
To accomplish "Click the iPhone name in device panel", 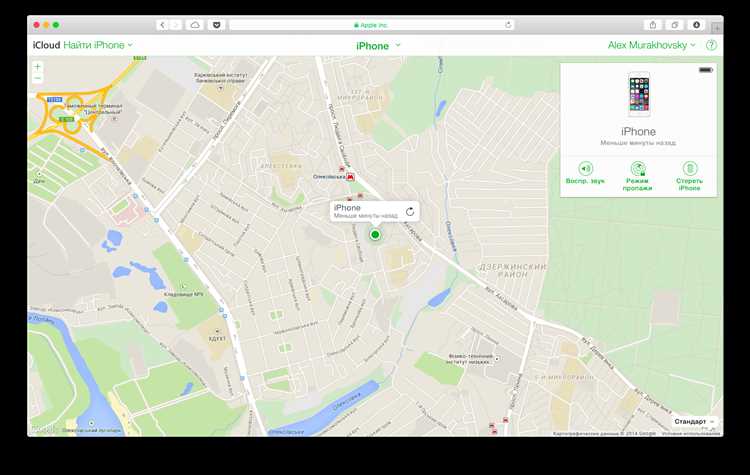I will [638, 132].
